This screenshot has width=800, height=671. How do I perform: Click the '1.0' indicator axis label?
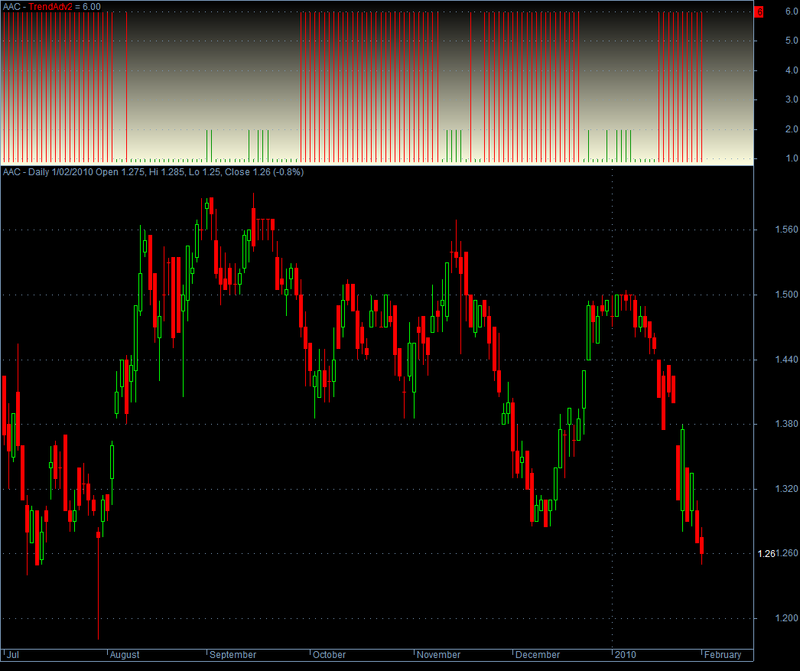click(792, 158)
